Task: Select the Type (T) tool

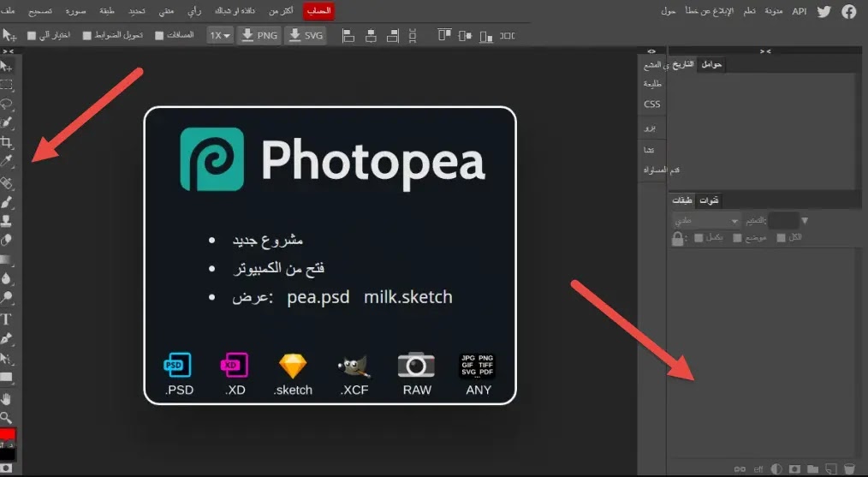Action: [7, 319]
